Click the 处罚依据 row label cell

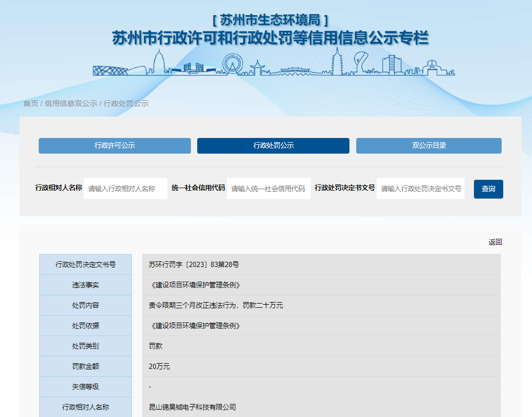[x=85, y=326]
